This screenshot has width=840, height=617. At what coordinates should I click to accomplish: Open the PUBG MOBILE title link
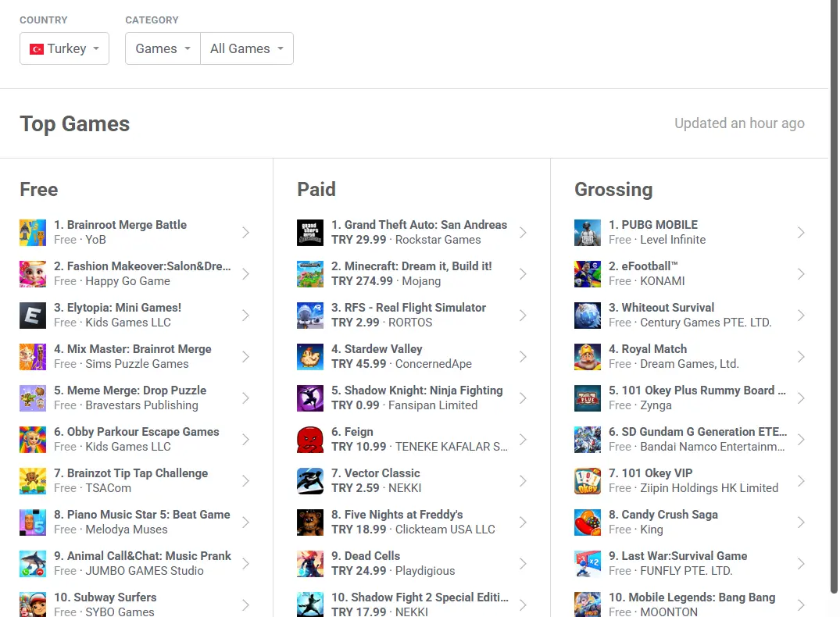click(x=653, y=225)
